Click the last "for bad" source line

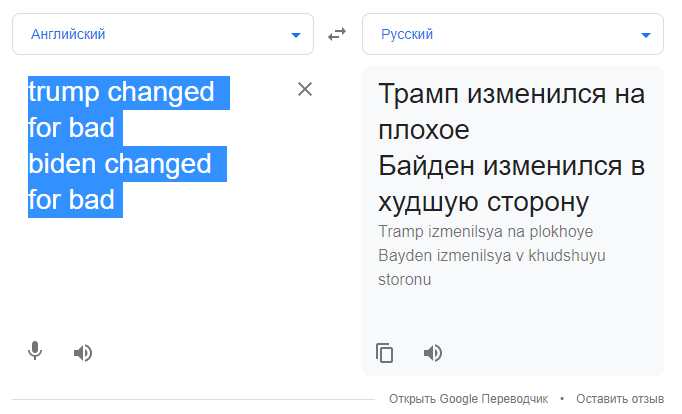click(x=71, y=200)
